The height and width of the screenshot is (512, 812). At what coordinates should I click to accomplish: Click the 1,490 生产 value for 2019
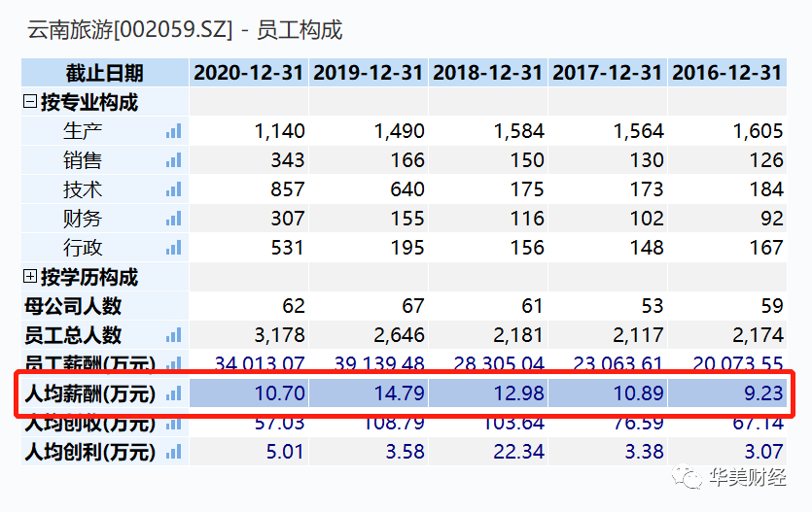[400, 131]
